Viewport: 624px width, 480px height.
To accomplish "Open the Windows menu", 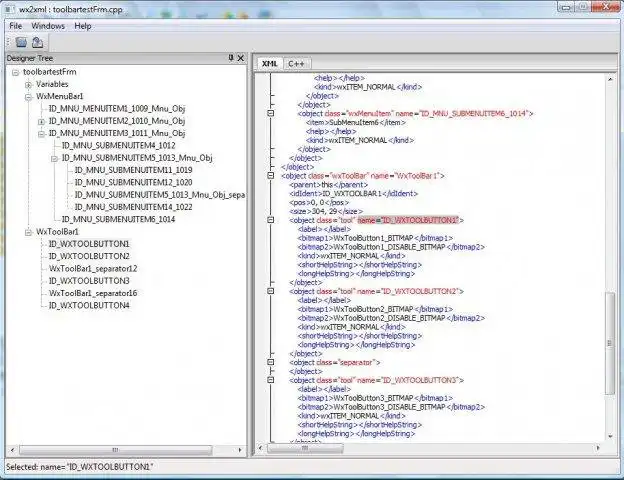I will [x=47, y=25].
